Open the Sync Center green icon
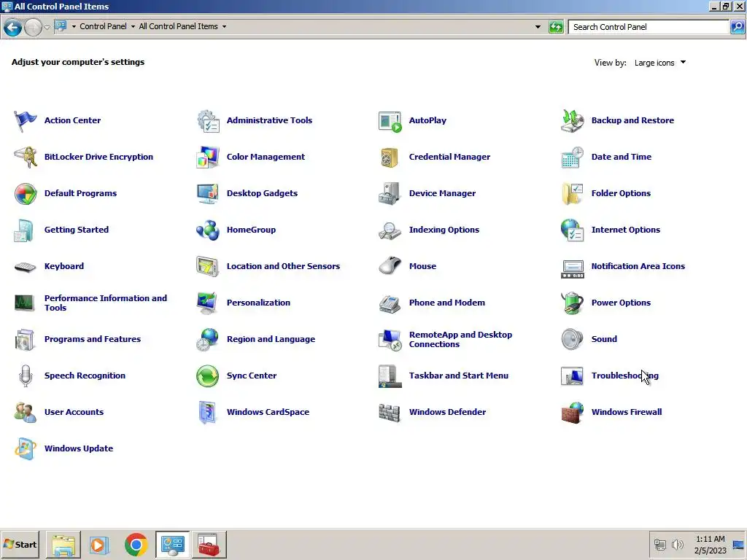The height and width of the screenshot is (560, 747). coord(208,376)
